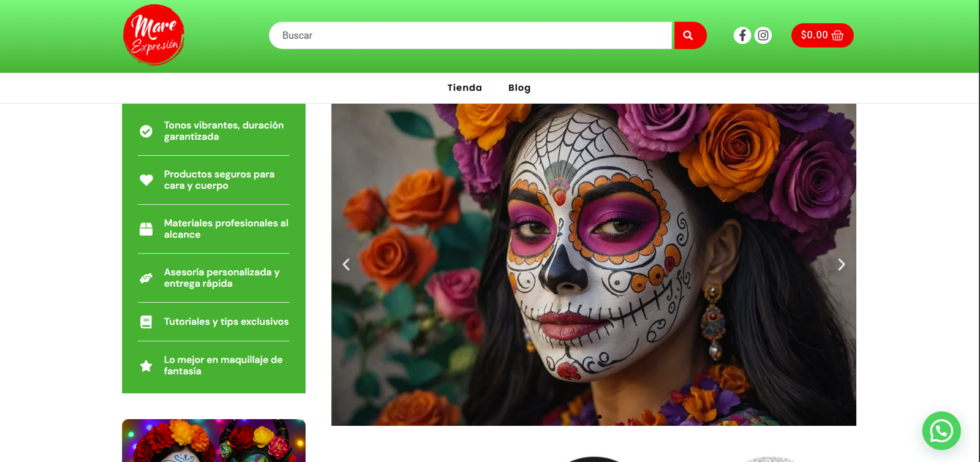Image resolution: width=980 pixels, height=462 pixels.
Task: Advance to next slide arrow
Action: click(842, 264)
